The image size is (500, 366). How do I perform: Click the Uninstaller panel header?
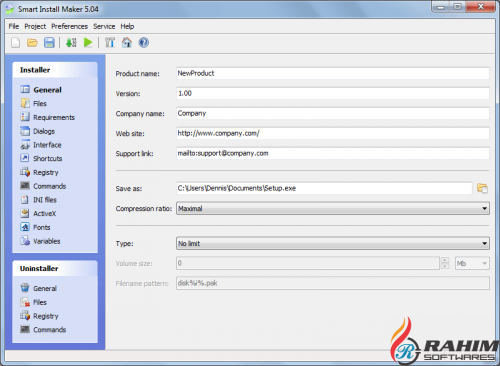pyautogui.click(x=55, y=269)
